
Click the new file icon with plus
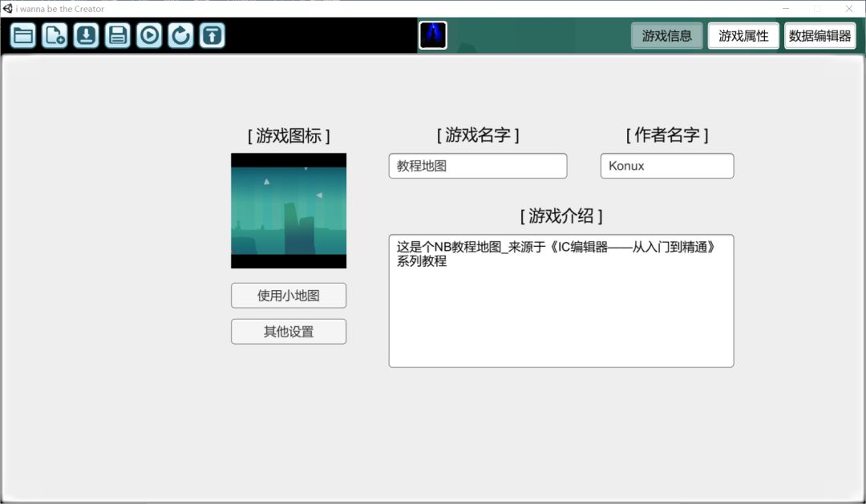pos(55,35)
